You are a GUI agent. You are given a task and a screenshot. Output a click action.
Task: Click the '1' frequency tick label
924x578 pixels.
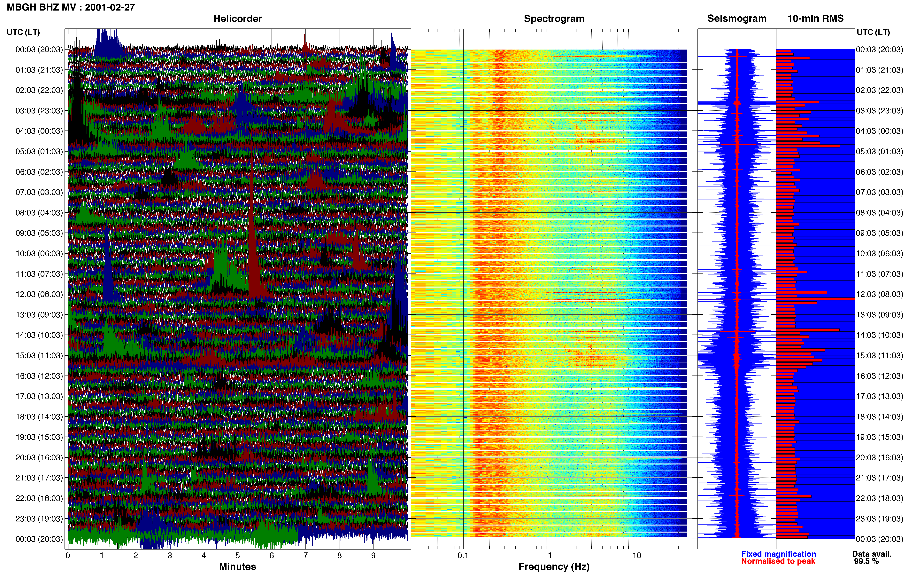[x=550, y=556]
